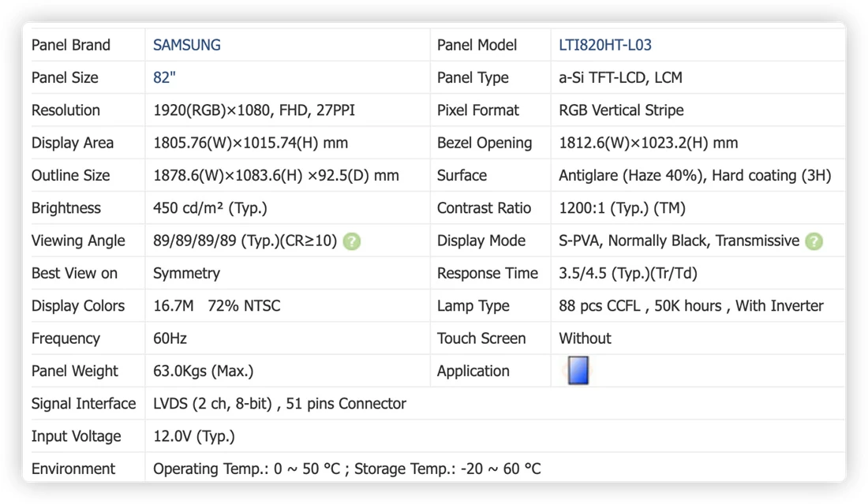Open the 82" panel size link
Screen dimensions: 868x504
point(164,77)
